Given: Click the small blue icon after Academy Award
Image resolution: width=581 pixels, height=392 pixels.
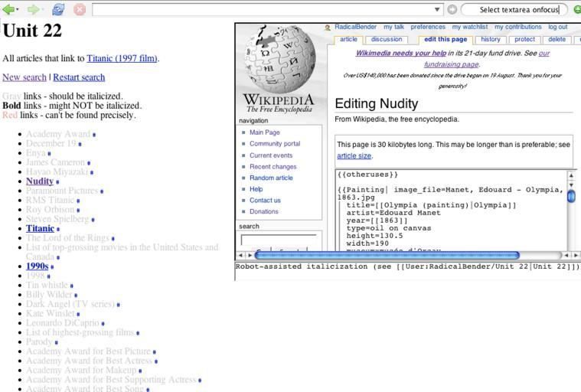Looking at the screenshot, I should click(x=94, y=135).
